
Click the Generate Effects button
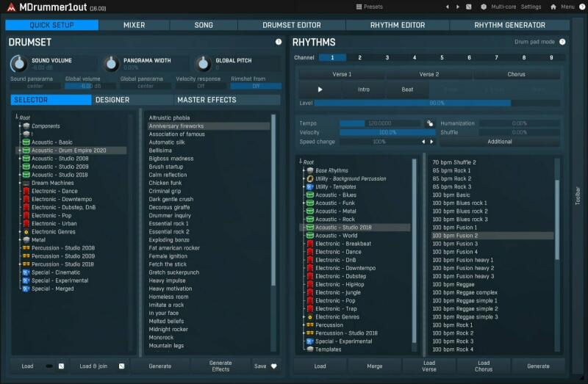click(220, 366)
